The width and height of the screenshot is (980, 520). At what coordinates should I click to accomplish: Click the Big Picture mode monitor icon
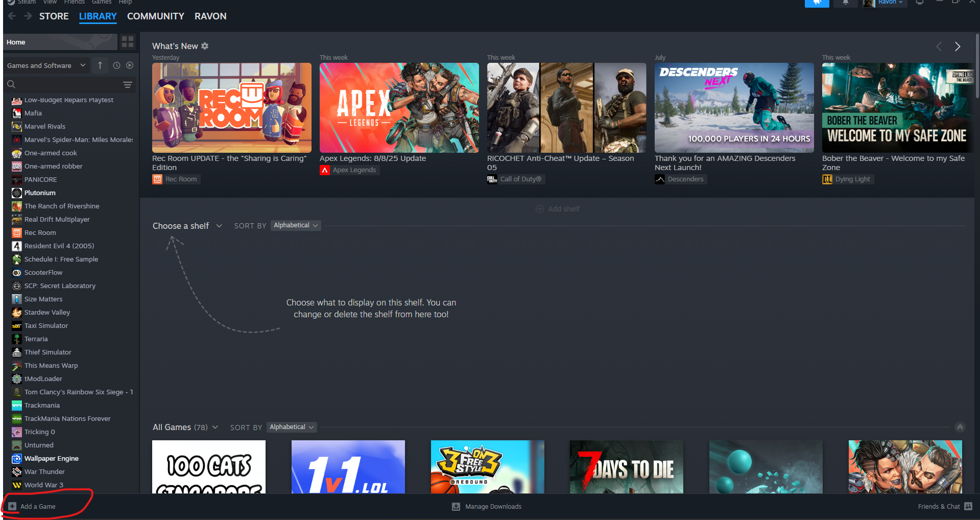[919, 3]
